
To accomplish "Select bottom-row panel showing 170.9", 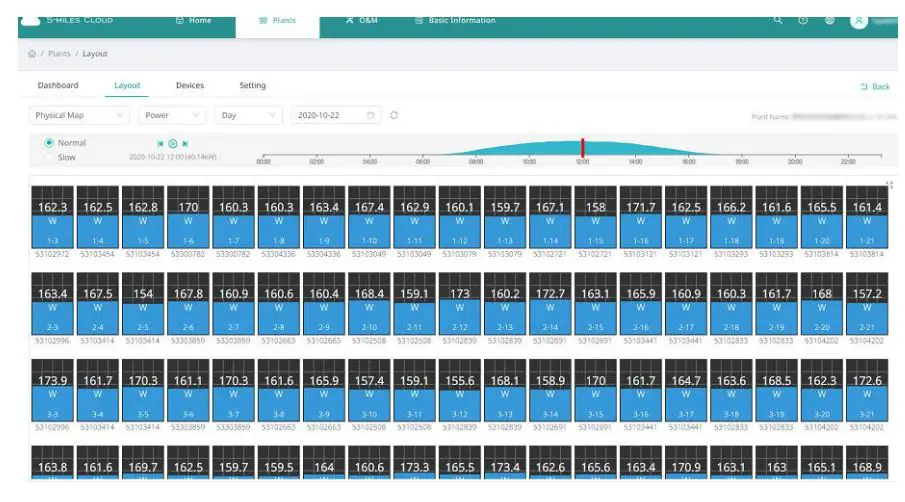I will click(x=686, y=463).
